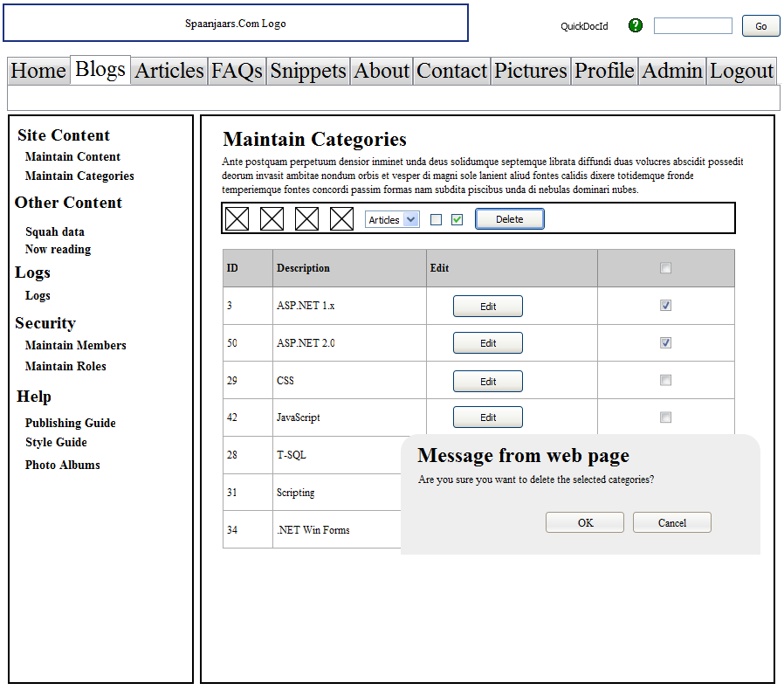The width and height of the screenshot is (784, 690).
Task: Open the Maintain Members link
Action: pos(76,345)
